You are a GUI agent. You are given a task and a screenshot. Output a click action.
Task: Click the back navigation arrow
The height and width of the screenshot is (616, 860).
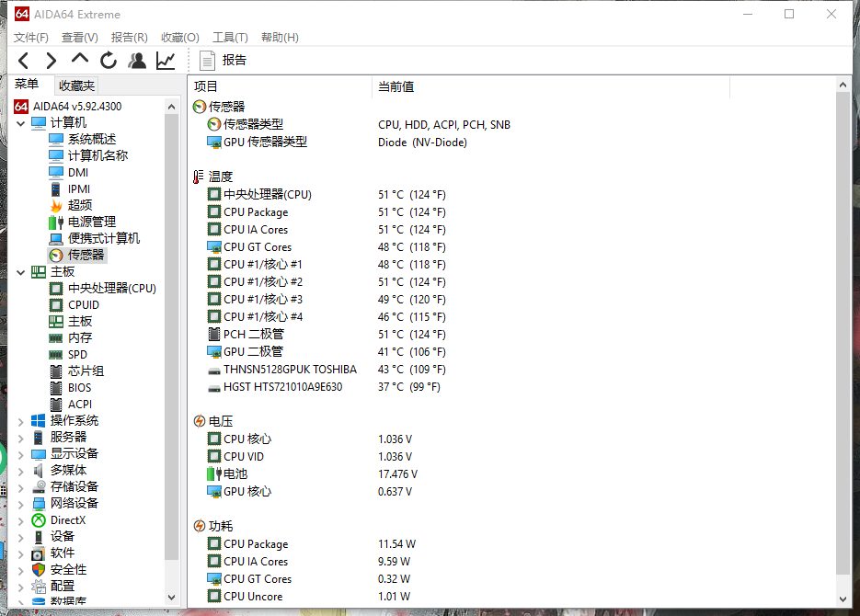click(24, 61)
